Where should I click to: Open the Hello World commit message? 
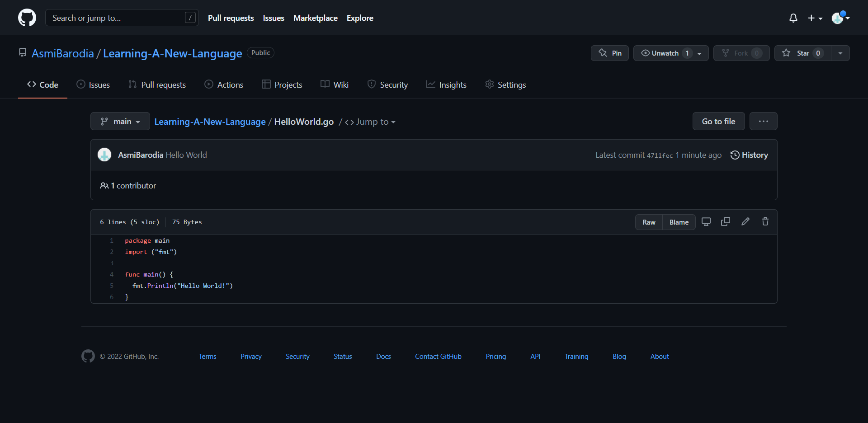(186, 155)
